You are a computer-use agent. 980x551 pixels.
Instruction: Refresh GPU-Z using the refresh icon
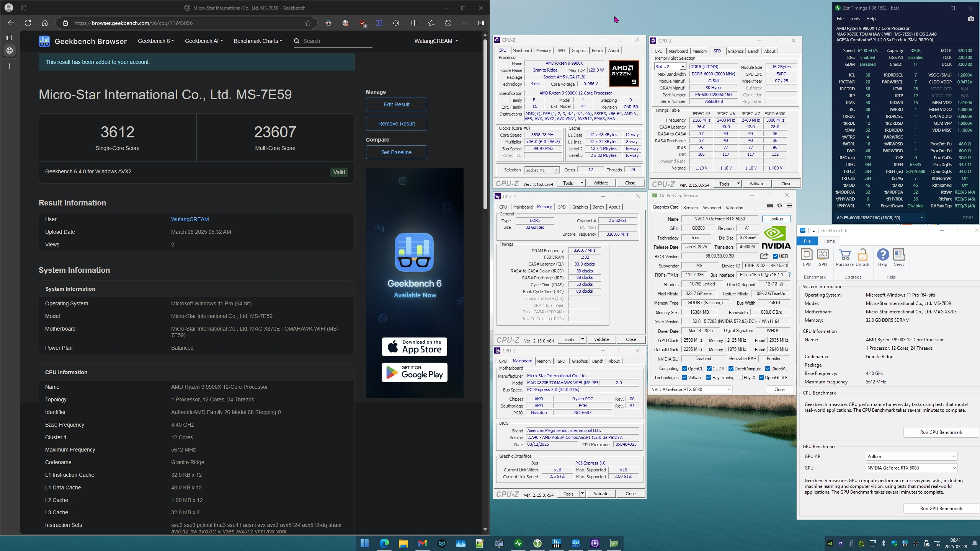[x=779, y=206]
